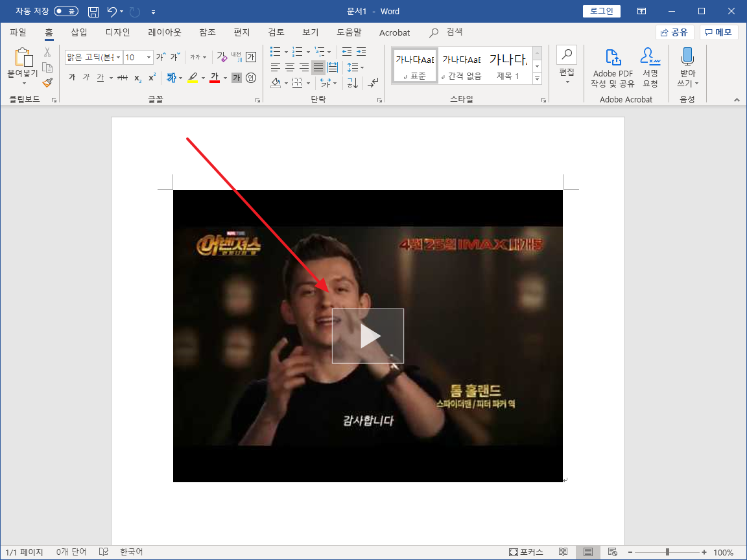Toggle character shading (gray 가) button
This screenshot has height=560, width=747.
[x=237, y=78]
